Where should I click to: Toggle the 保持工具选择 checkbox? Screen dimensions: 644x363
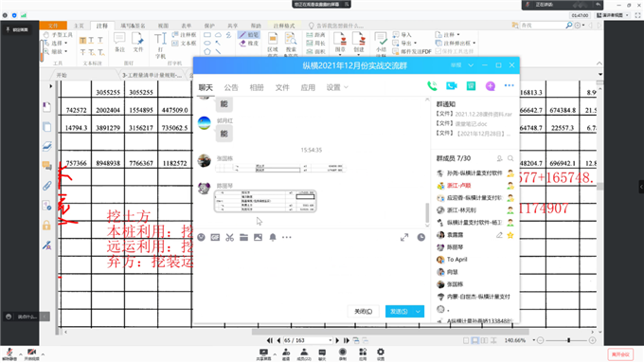click(455, 51)
